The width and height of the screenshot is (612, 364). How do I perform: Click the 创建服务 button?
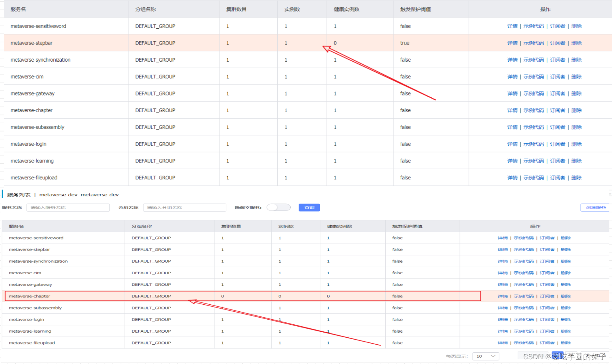(595, 207)
